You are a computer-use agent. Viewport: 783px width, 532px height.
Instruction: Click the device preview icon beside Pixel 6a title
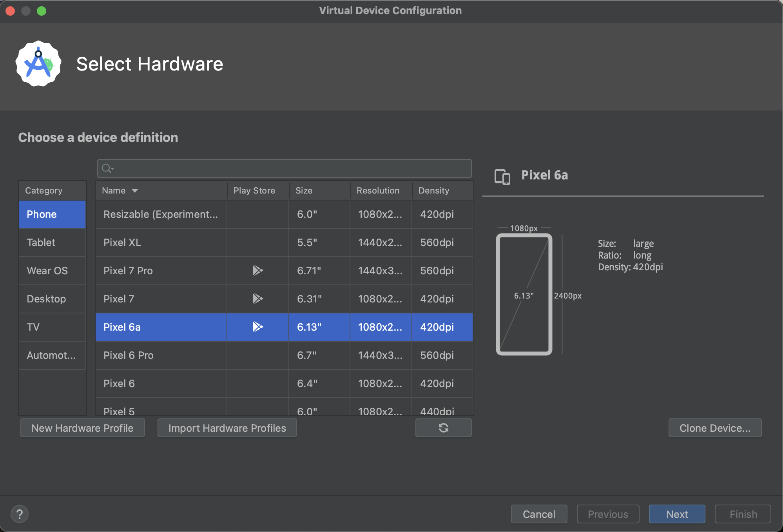coord(502,177)
